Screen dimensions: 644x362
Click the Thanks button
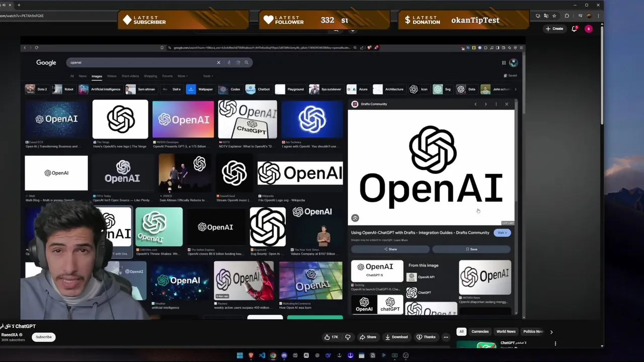pos(426,337)
